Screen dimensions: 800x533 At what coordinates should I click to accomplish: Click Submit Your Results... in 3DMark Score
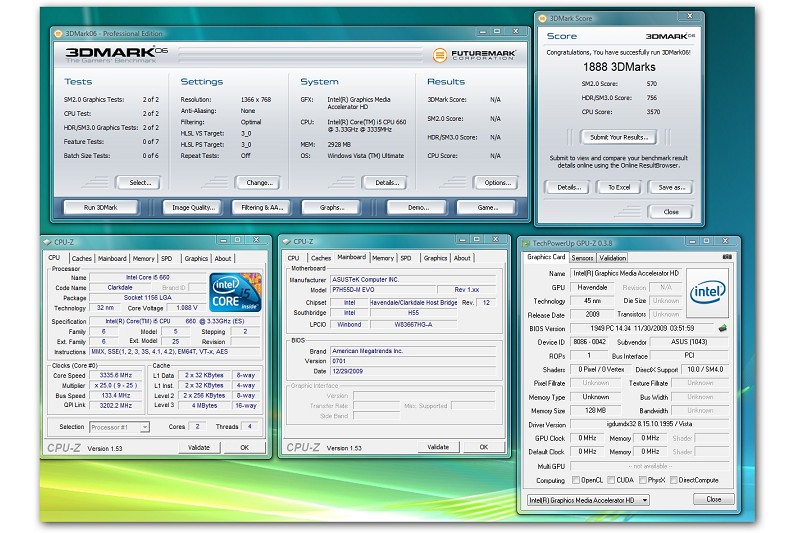pos(618,137)
